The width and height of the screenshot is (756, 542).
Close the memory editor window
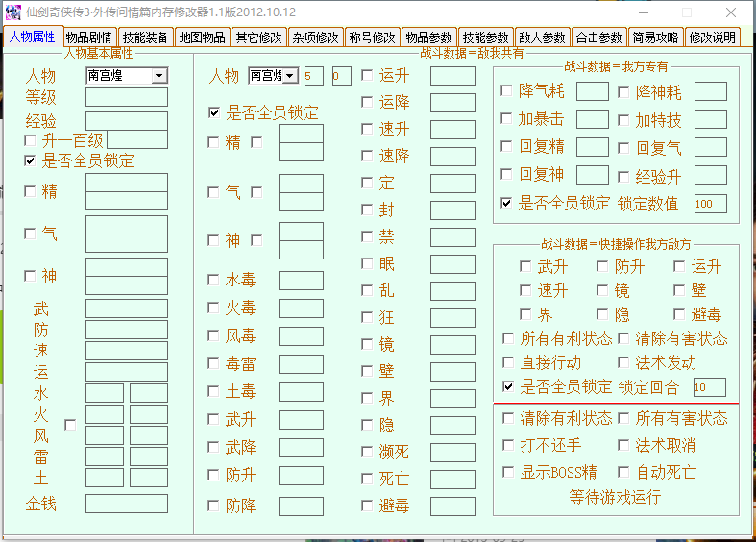click(731, 12)
